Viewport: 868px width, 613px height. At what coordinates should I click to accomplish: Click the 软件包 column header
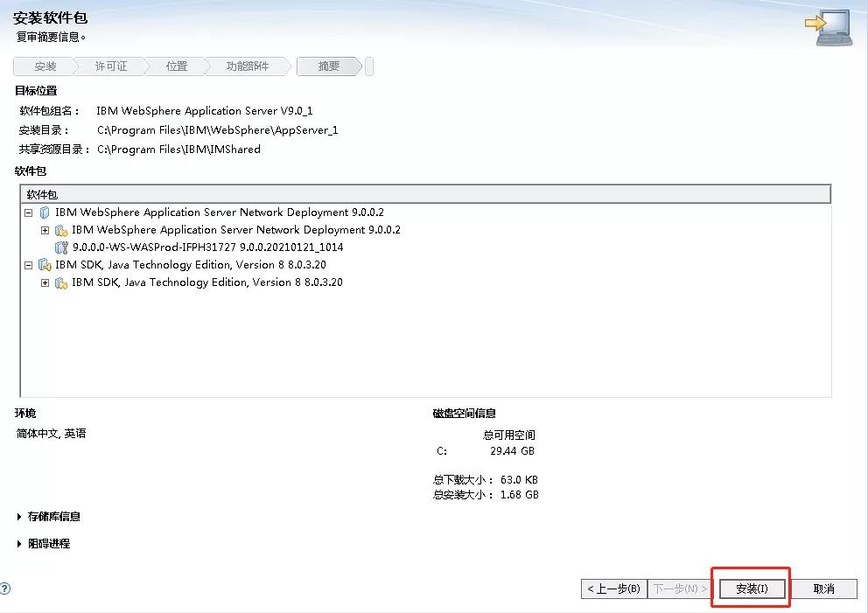[426, 194]
